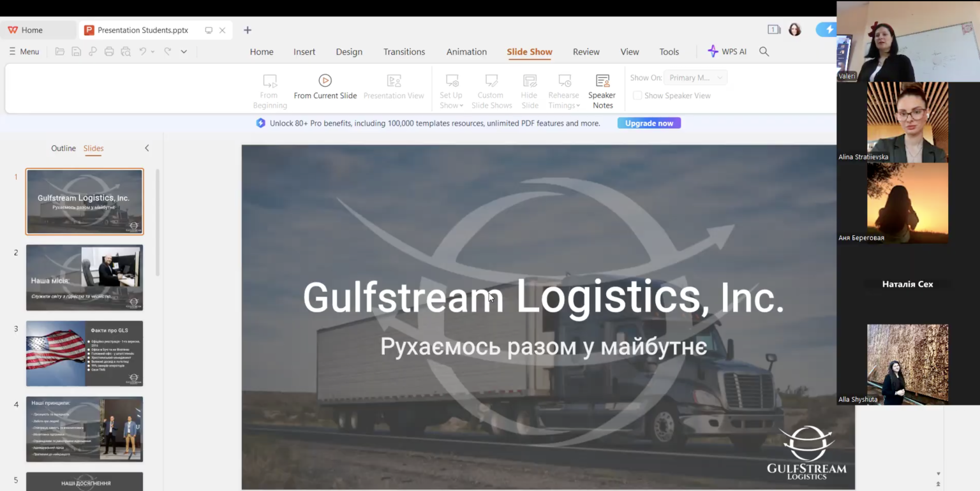Click the Export to PDF icon
Image resolution: width=980 pixels, height=491 pixels.
(93, 52)
